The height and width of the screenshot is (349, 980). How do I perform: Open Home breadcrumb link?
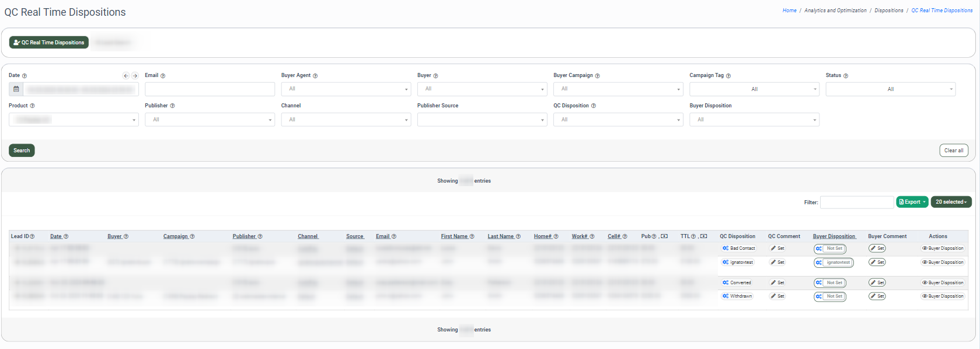tap(789, 11)
